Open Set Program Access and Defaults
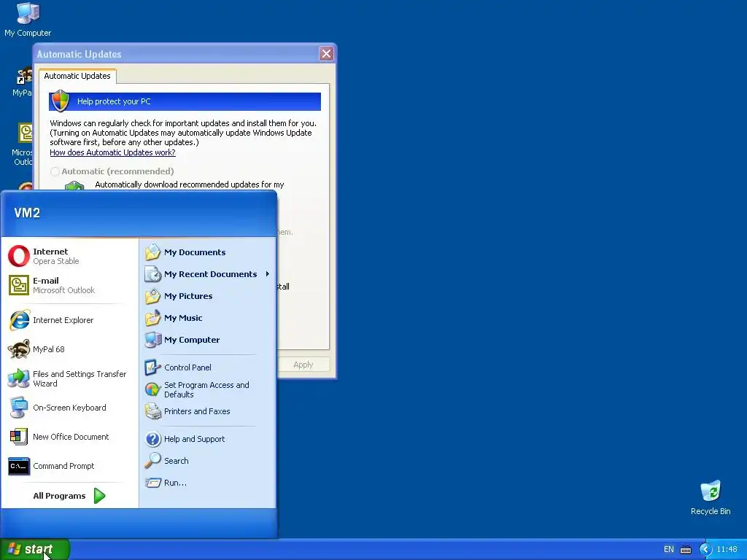This screenshot has height=560, width=747. (x=207, y=389)
